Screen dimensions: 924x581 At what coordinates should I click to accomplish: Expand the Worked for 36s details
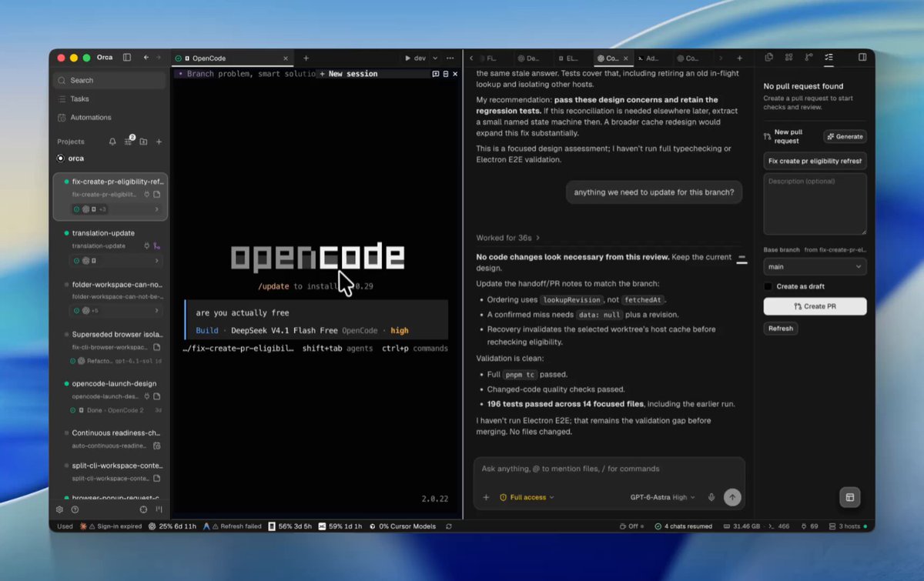(508, 238)
